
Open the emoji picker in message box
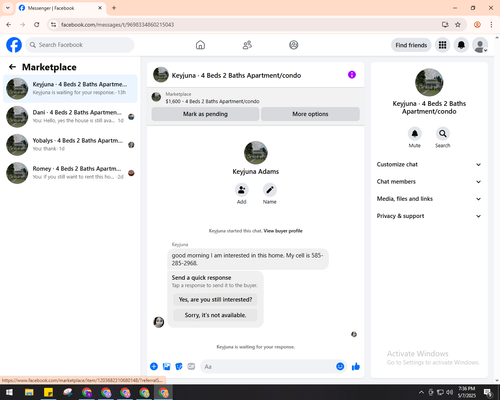point(340,366)
